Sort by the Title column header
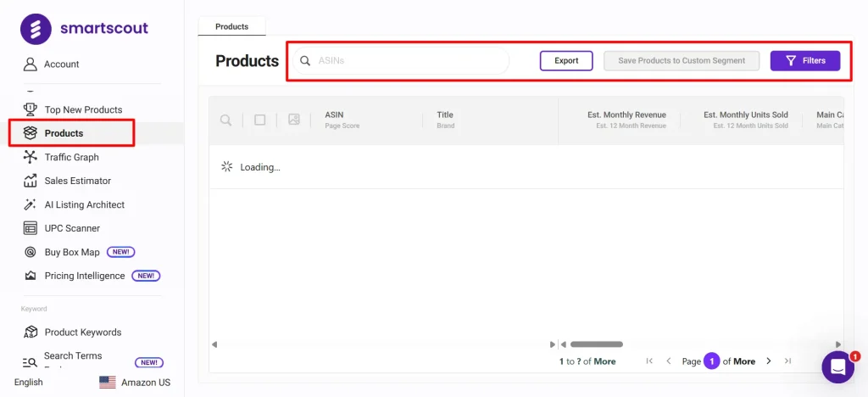Screen dimensions: 868x397 coord(445,115)
